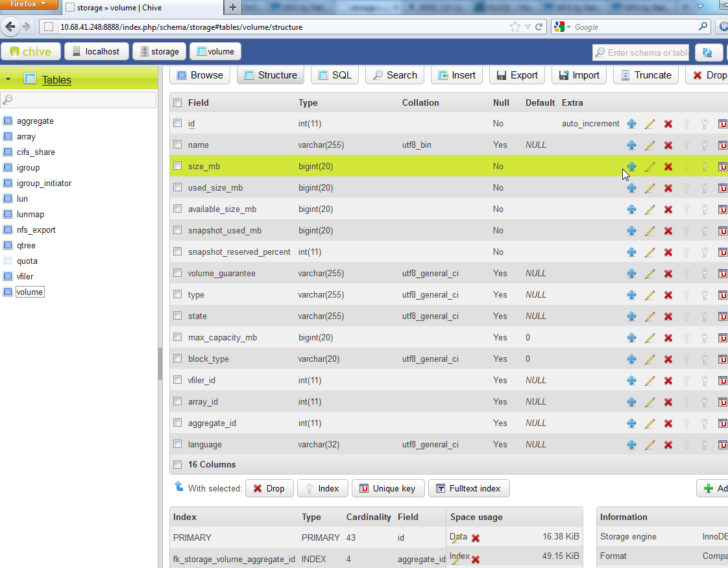The width and height of the screenshot is (728, 568).
Task: Click the sidebar table filter field
Action: [79, 100]
